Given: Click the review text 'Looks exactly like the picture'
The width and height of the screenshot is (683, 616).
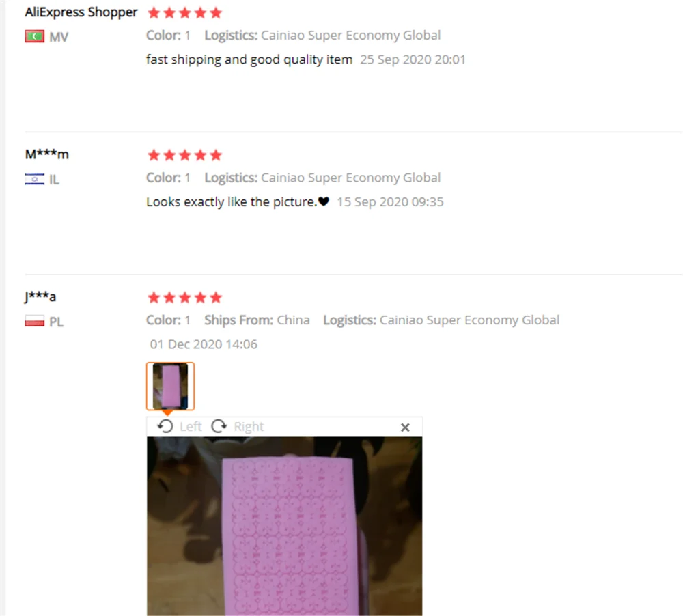Looking at the screenshot, I should tap(232, 201).
